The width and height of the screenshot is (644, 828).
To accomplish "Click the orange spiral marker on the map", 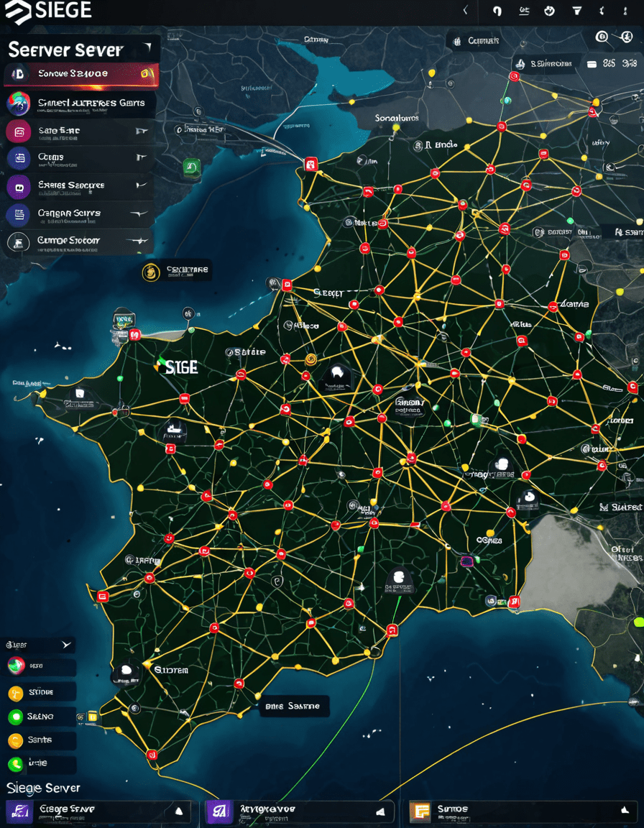I will click(310, 359).
